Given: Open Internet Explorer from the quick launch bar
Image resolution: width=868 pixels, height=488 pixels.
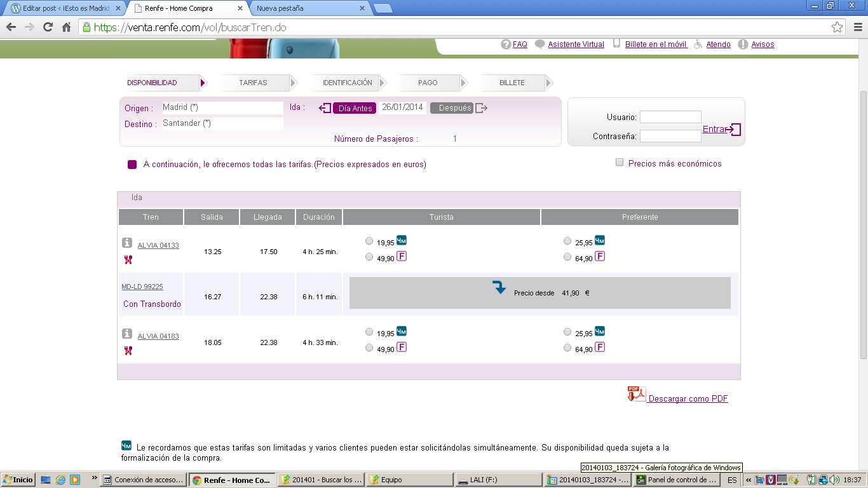Looking at the screenshot, I should coord(60,480).
